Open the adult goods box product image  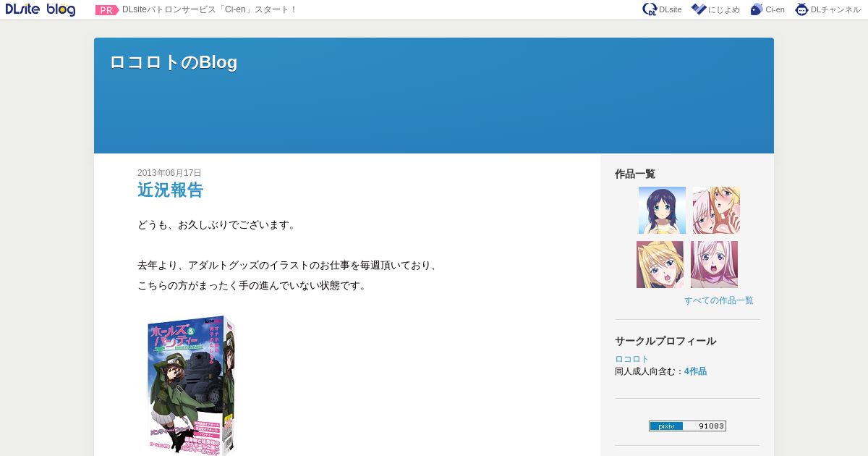tap(192, 385)
